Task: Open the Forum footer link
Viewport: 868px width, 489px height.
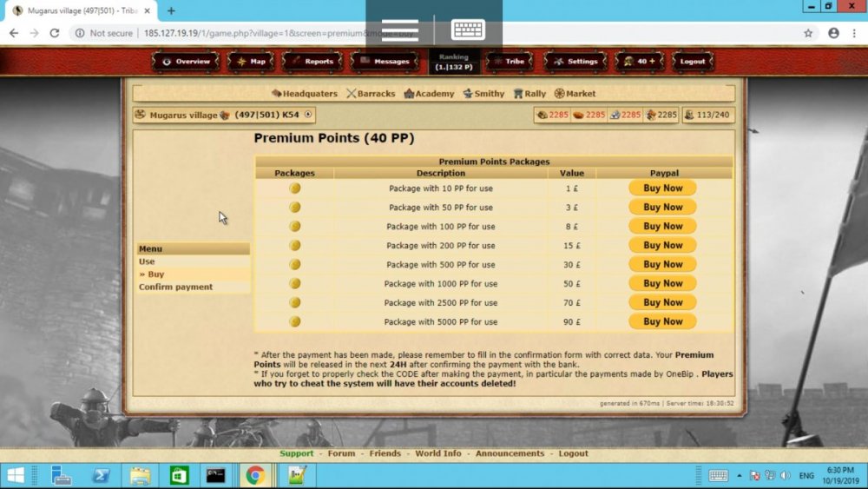Action: click(x=341, y=453)
